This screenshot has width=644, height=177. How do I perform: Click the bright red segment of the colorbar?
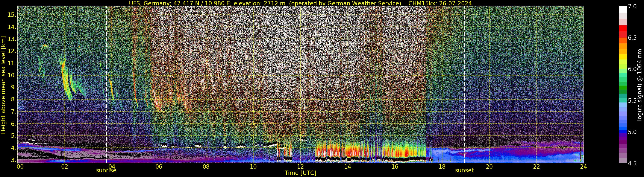(623, 28)
